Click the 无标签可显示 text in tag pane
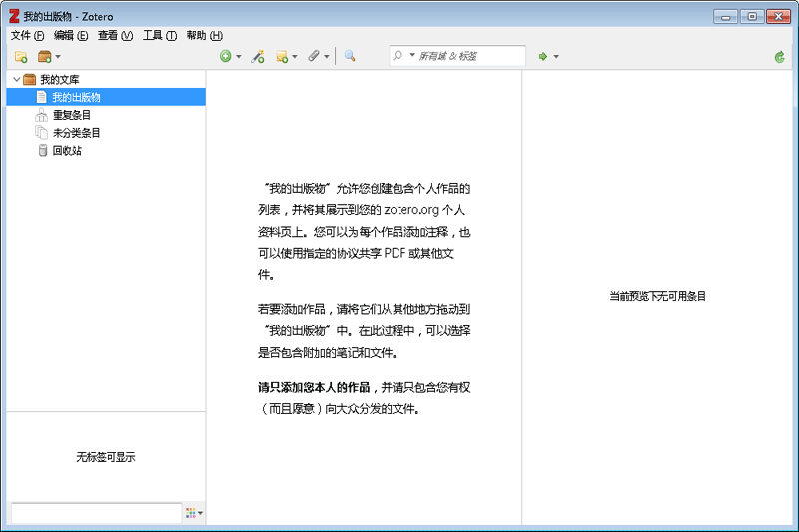This screenshot has height=532, width=799. 106,457
